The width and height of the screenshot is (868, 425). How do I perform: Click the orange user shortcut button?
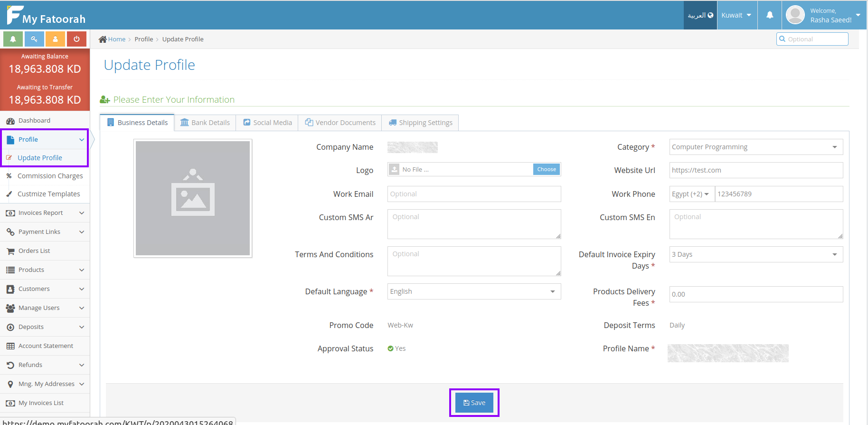(x=55, y=39)
